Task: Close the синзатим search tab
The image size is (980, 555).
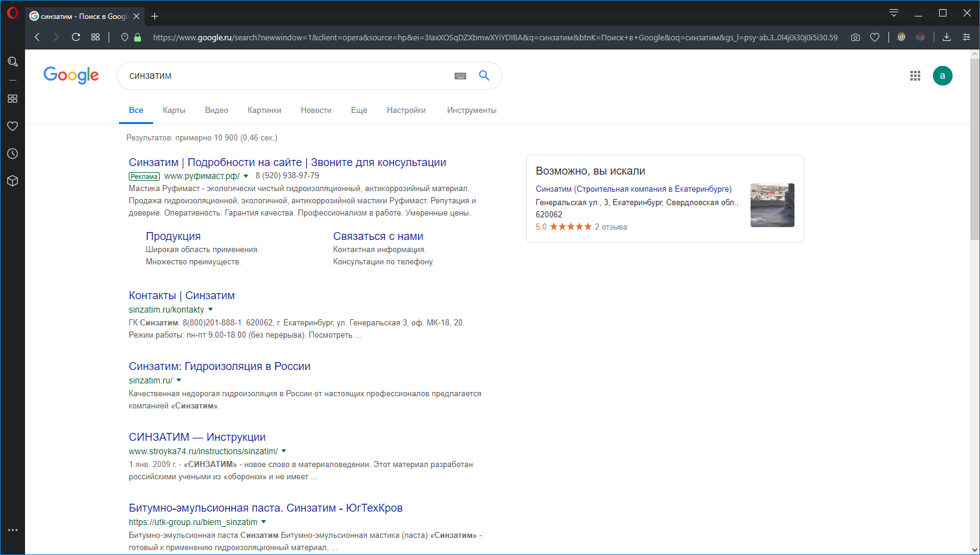Action: click(x=137, y=16)
